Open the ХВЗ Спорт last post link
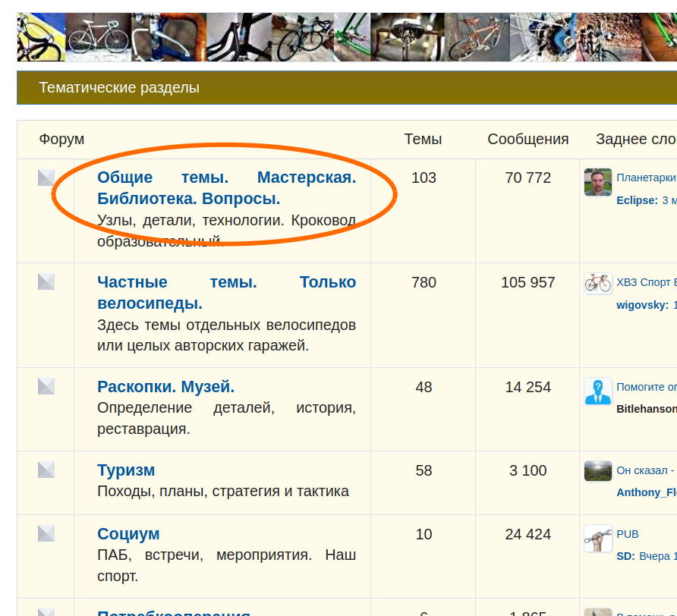The image size is (677, 616). [x=645, y=283]
